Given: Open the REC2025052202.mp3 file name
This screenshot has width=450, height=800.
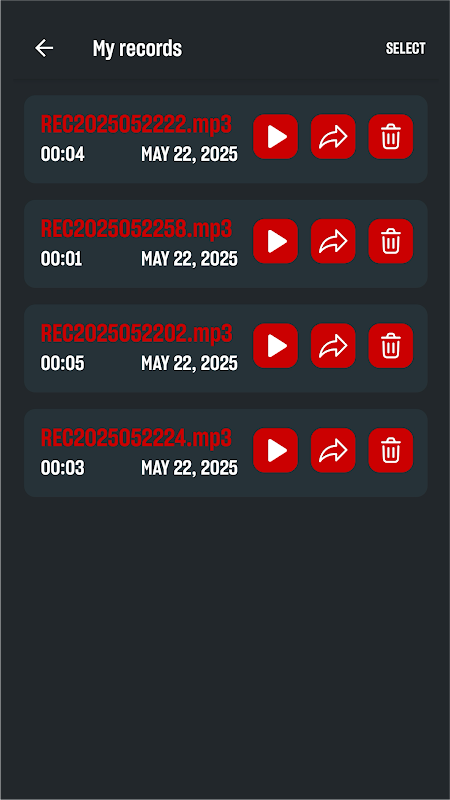Looking at the screenshot, I should [136, 333].
